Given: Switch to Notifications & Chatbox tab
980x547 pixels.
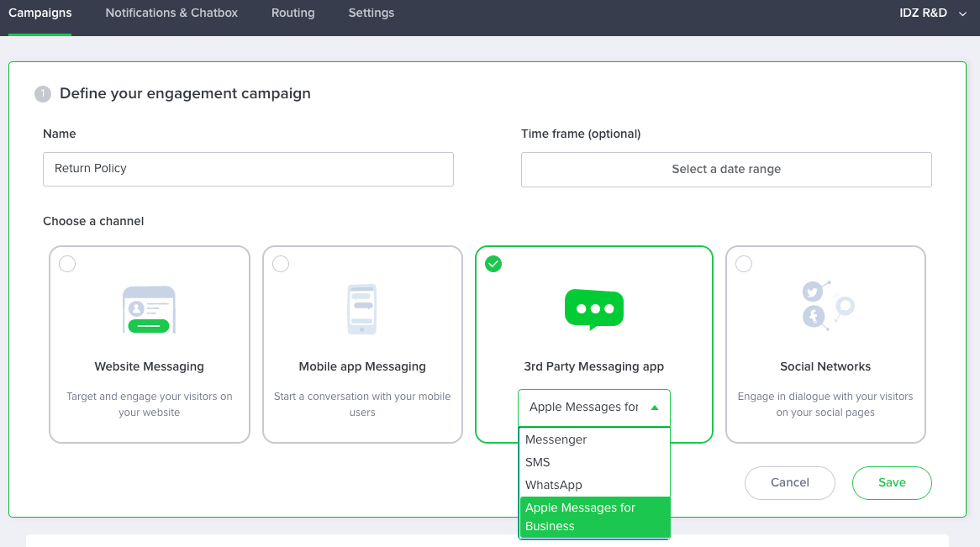Looking at the screenshot, I should tap(171, 13).
